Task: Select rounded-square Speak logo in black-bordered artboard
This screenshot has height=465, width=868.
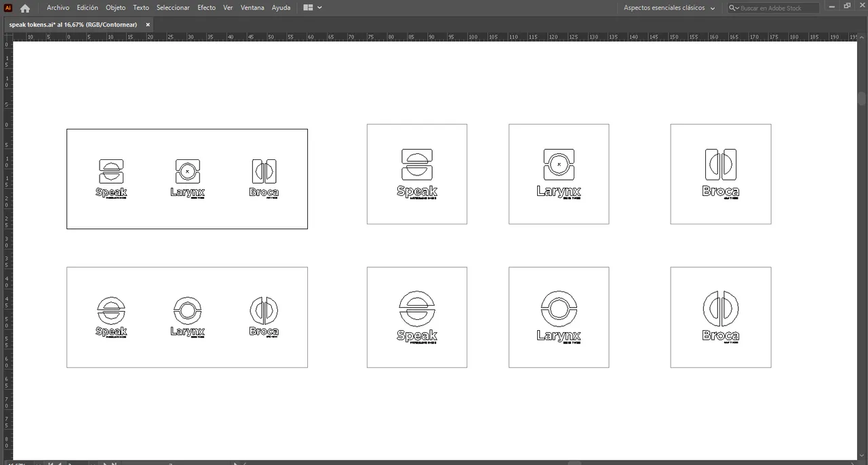Action: point(111,178)
